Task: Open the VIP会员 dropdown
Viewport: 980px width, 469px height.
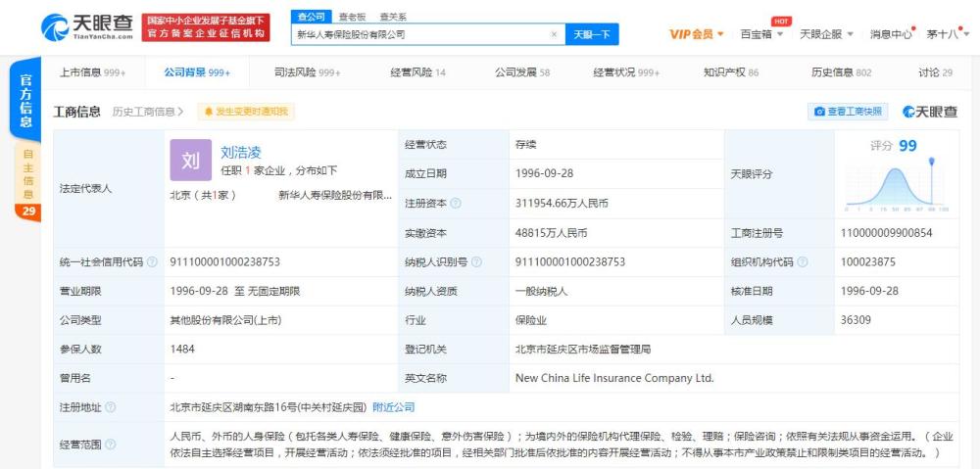Action: 696,34
